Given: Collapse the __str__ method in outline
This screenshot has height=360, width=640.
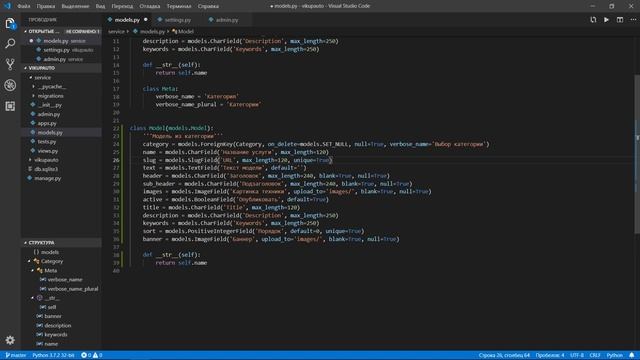Looking at the screenshot, I should (33, 298).
